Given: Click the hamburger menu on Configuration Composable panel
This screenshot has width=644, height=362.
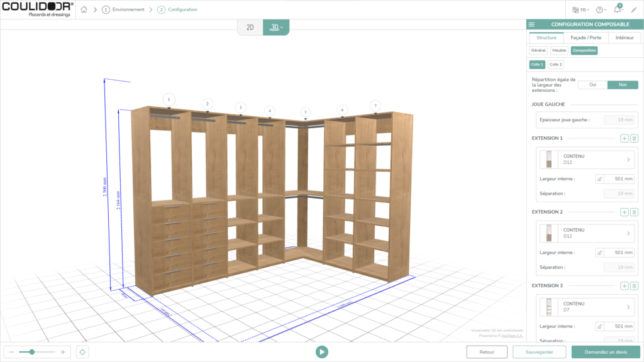Looking at the screenshot, I should [531, 24].
